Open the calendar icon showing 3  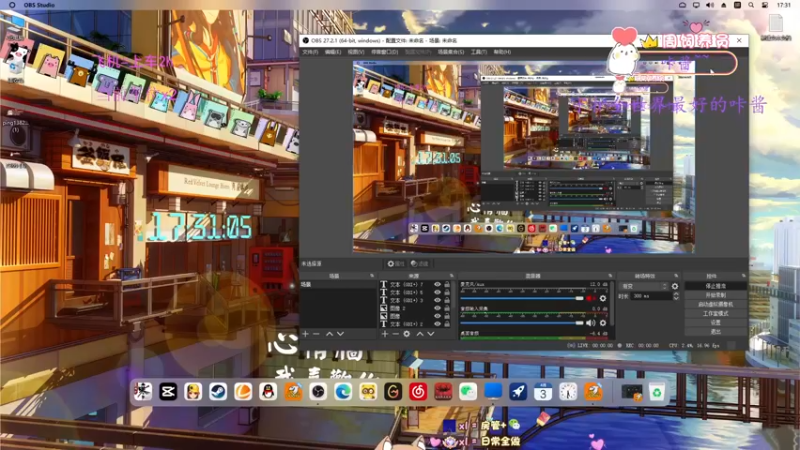tap(543, 392)
